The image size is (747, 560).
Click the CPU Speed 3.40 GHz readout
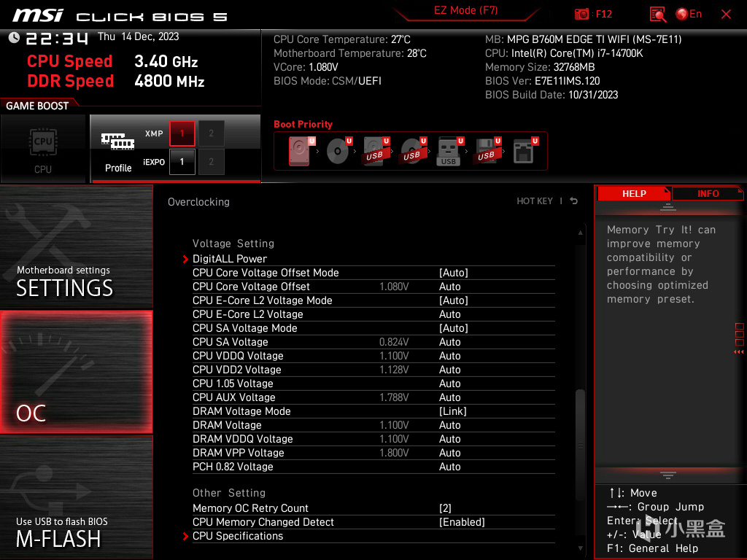112,61
